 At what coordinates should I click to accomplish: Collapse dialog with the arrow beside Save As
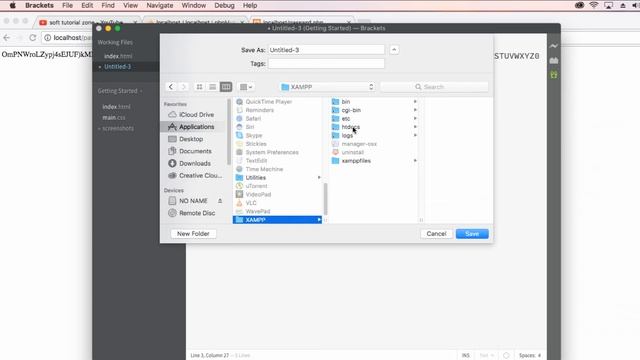[x=394, y=50]
